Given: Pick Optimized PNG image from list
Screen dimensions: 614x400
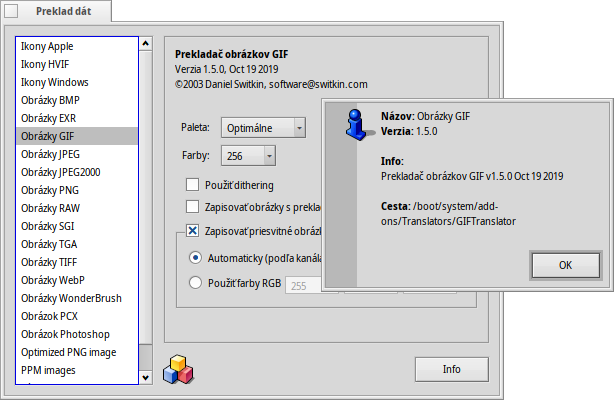Looking at the screenshot, I should tap(68, 352).
